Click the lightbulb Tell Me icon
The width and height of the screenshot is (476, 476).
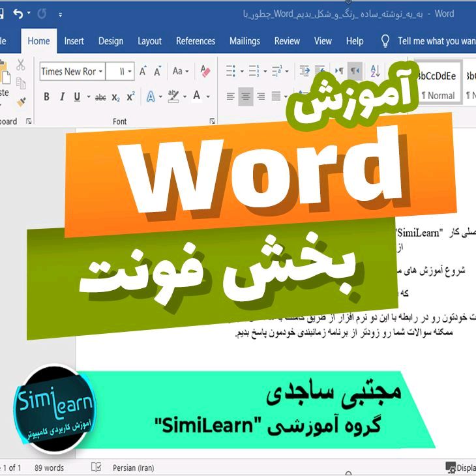pos(385,40)
